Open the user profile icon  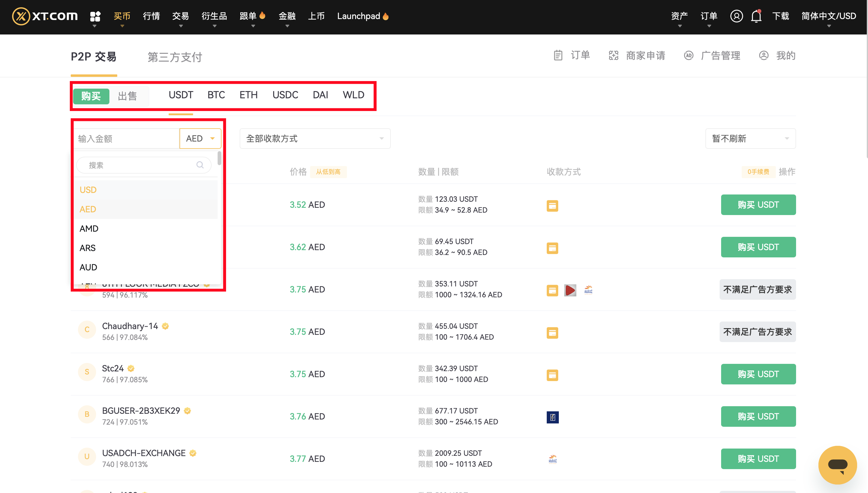(x=737, y=16)
